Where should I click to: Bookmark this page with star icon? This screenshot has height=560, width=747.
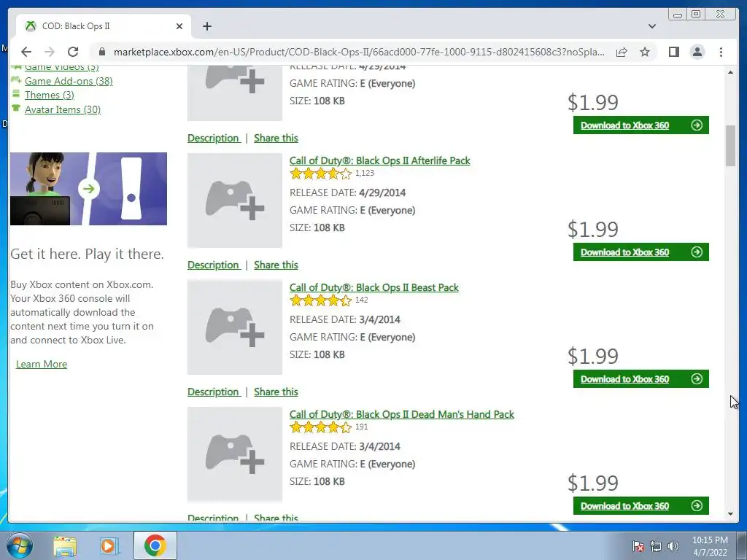click(645, 52)
